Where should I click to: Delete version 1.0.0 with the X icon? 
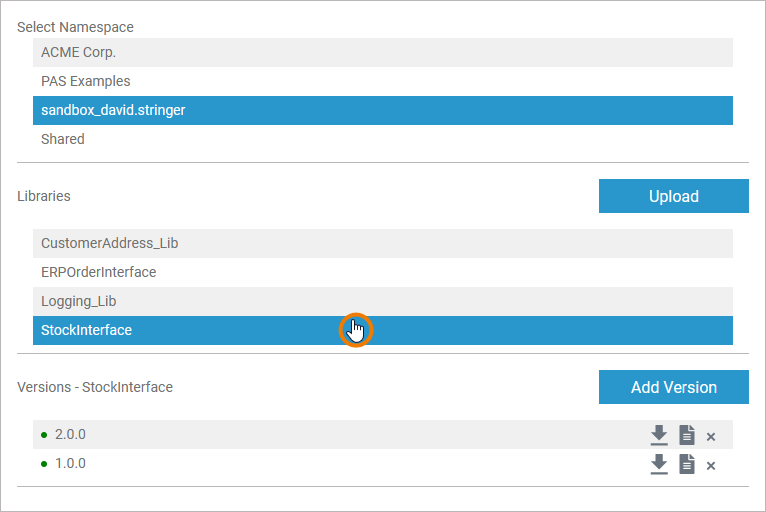[x=711, y=465]
